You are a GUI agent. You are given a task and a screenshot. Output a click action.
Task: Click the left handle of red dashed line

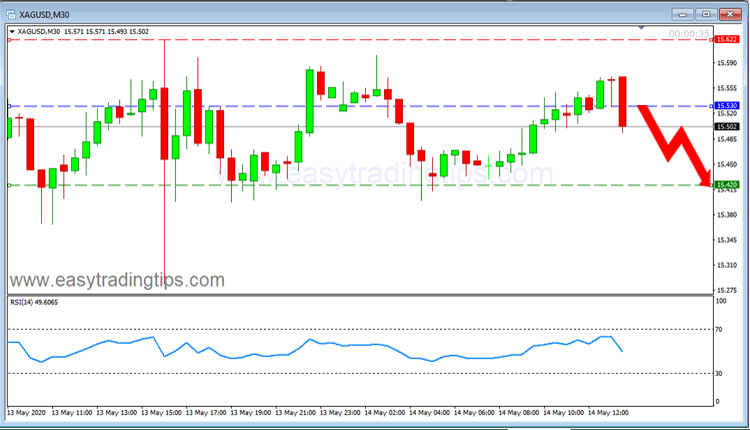click(9, 39)
